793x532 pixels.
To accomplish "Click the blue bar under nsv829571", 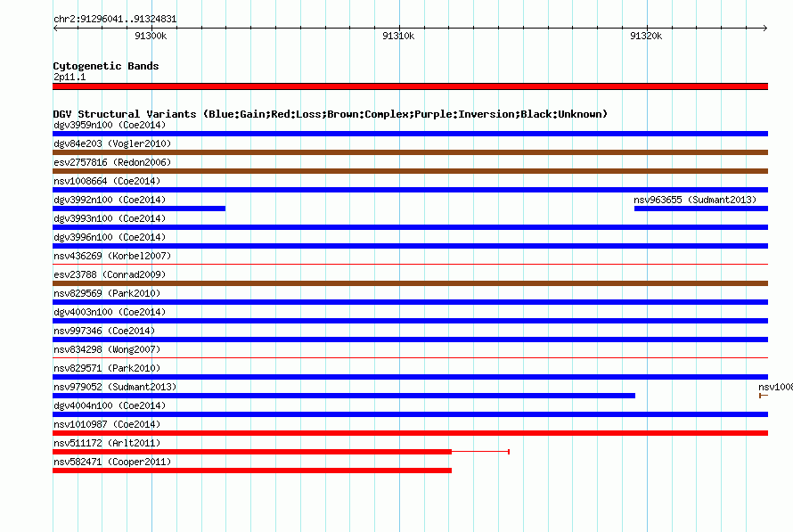I will (x=410, y=377).
